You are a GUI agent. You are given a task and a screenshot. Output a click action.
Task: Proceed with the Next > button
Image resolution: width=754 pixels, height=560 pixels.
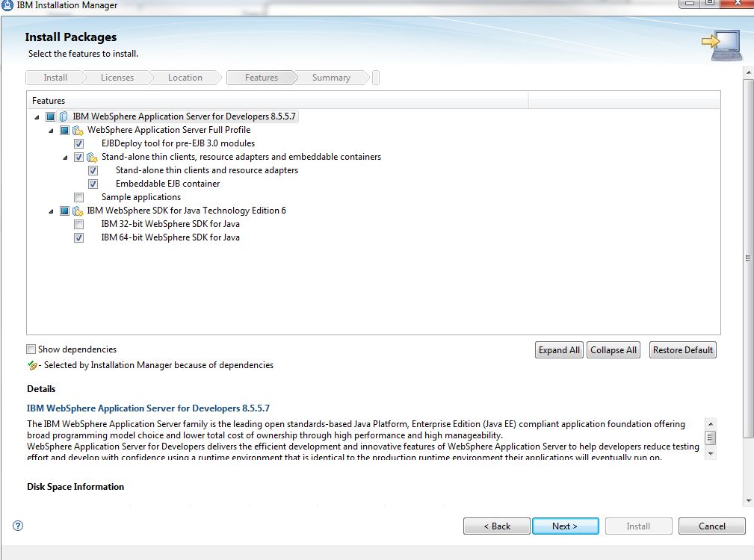pyautogui.click(x=566, y=526)
